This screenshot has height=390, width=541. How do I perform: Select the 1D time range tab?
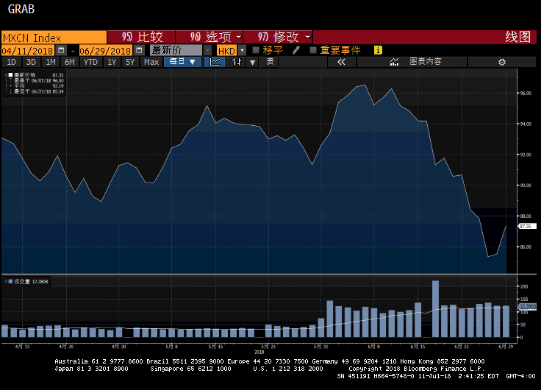pos(12,62)
